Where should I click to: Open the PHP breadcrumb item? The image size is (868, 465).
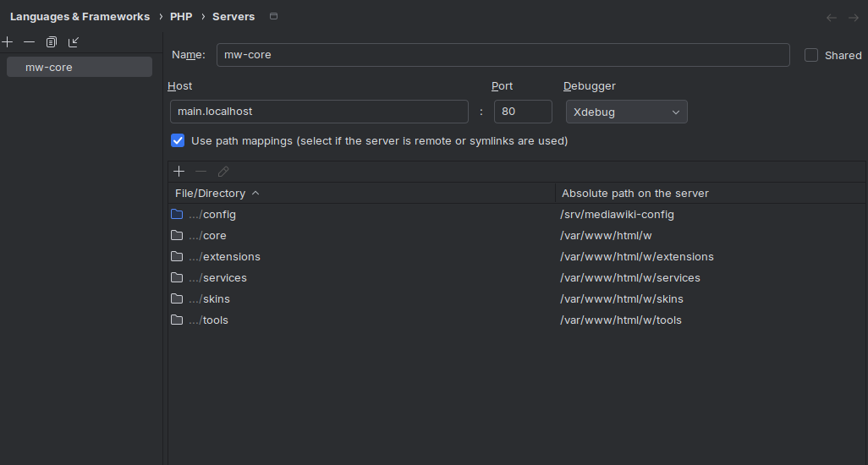pos(181,16)
